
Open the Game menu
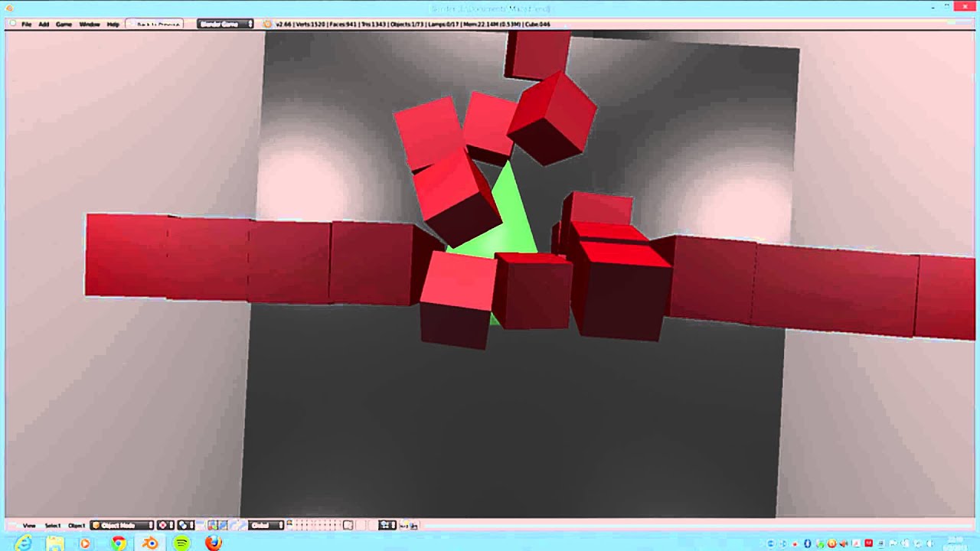pos(64,24)
